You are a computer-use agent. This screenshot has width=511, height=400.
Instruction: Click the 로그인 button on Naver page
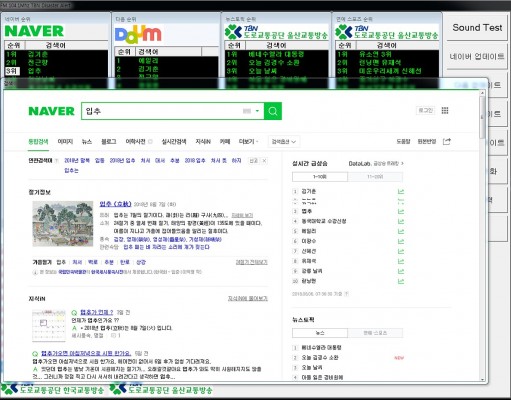pos(426,110)
